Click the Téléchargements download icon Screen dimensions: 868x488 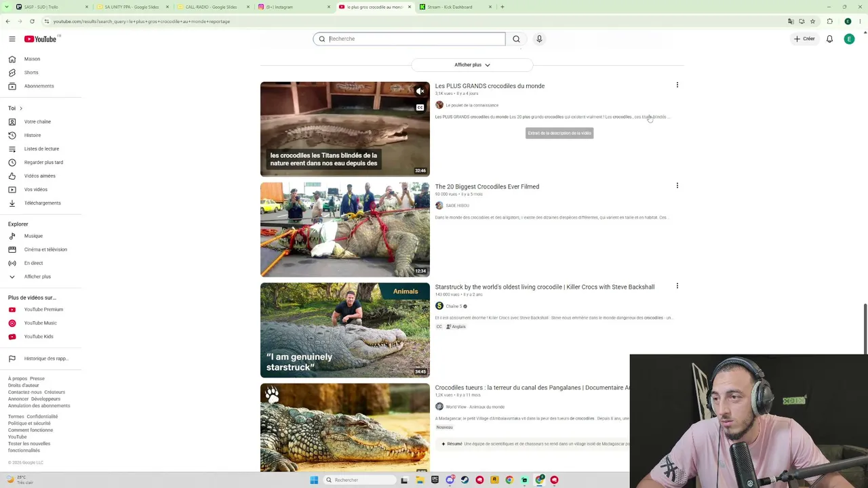[12, 203]
